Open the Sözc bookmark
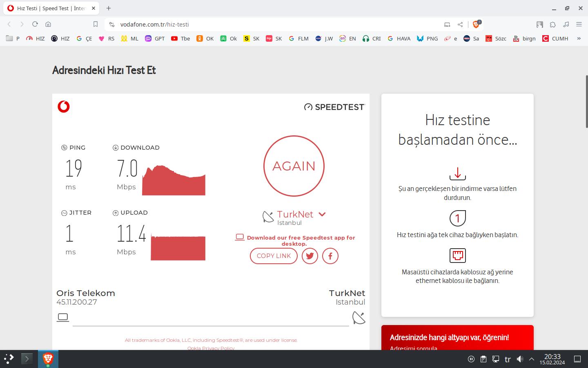The width and height of the screenshot is (588, 368). (496, 38)
